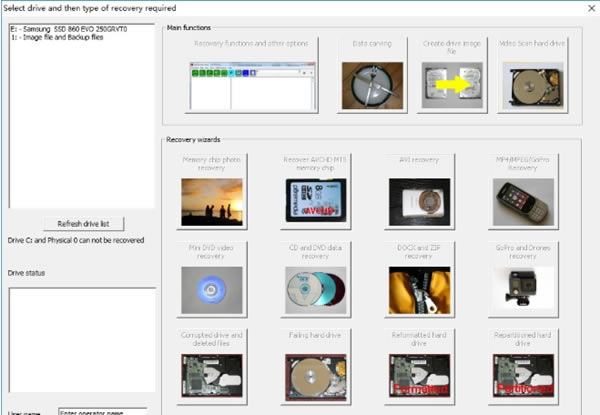
Task: Open Repartitioned hard drive recovery wizard
Action: point(523,367)
